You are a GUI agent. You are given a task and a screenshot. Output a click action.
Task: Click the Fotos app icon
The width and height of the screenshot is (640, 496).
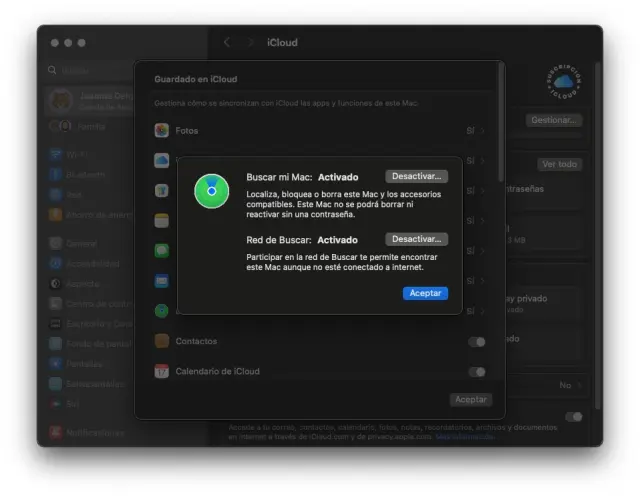pos(161,131)
